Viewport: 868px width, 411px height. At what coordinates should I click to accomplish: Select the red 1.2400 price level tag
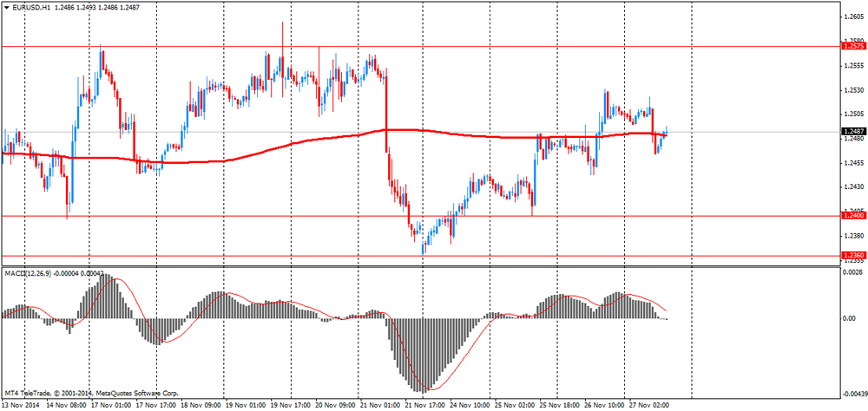click(x=852, y=215)
